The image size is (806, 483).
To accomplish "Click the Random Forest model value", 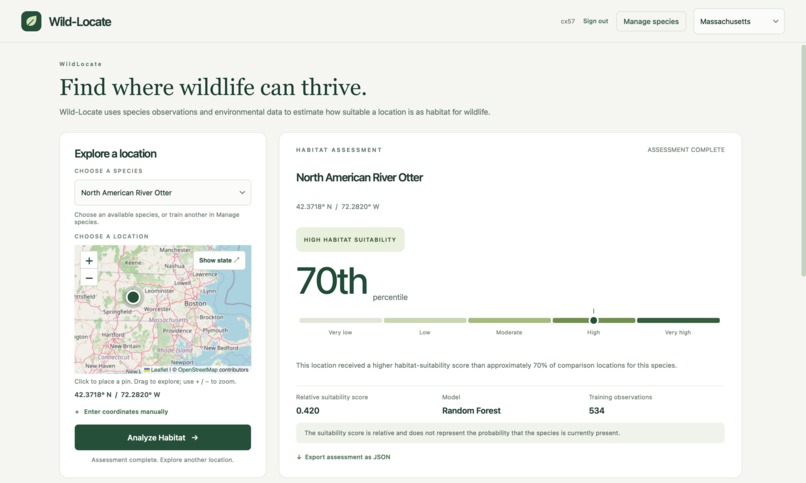I will tap(471, 411).
